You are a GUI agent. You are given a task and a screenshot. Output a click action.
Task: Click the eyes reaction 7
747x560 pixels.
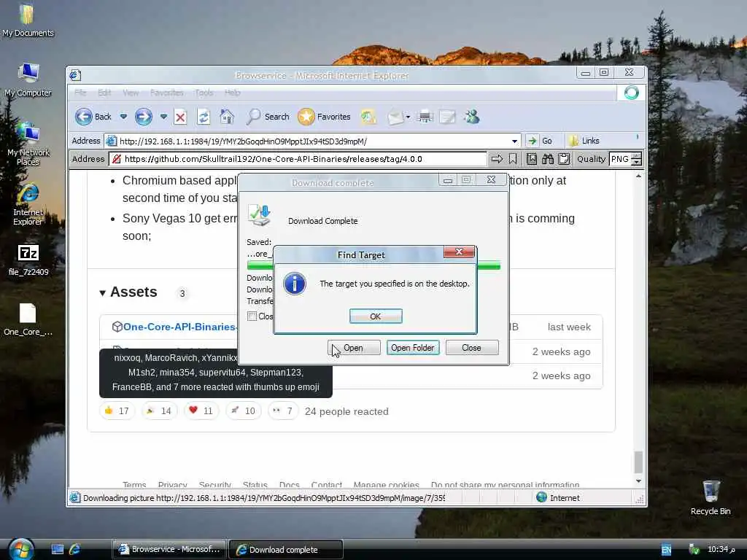tap(283, 411)
